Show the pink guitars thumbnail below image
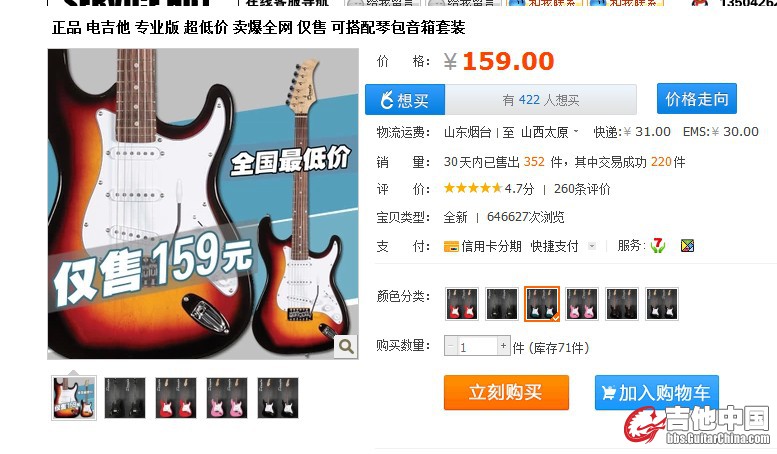 (x=226, y=397)
